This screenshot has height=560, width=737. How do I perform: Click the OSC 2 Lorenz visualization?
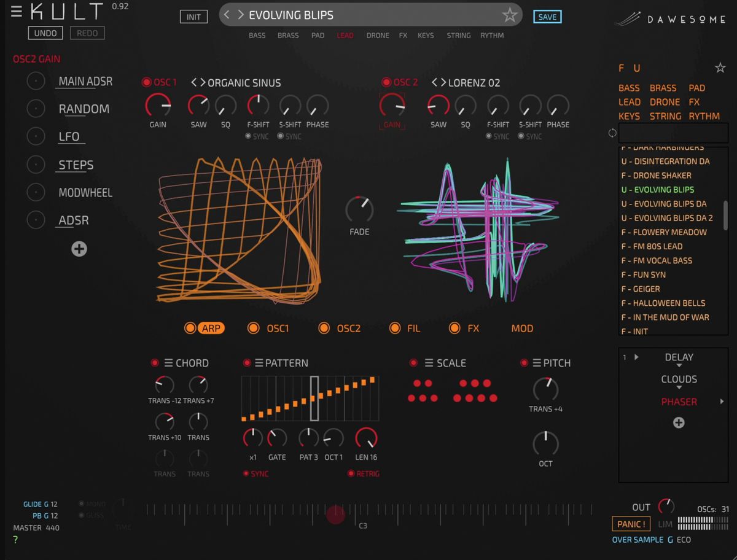(479, 229)
